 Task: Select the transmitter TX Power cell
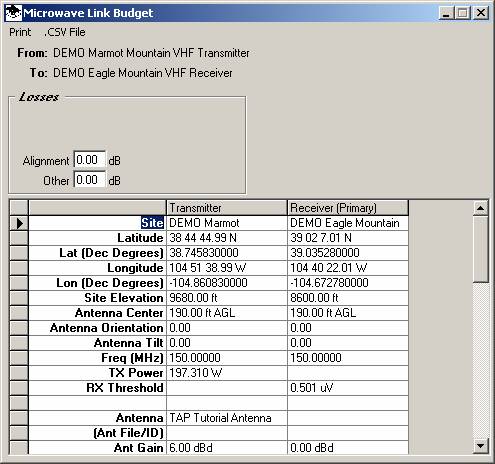click(x=227, y=373)
